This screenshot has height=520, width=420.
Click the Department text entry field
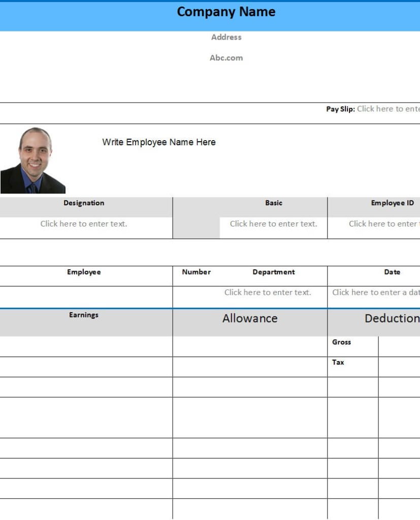point(268,292)
